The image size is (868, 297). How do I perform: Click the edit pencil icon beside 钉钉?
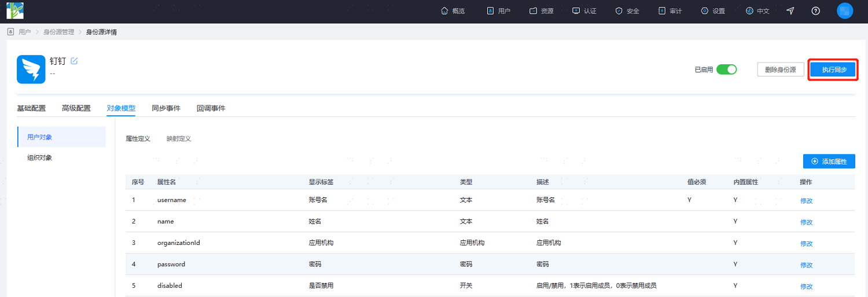(x=74, y=61)
